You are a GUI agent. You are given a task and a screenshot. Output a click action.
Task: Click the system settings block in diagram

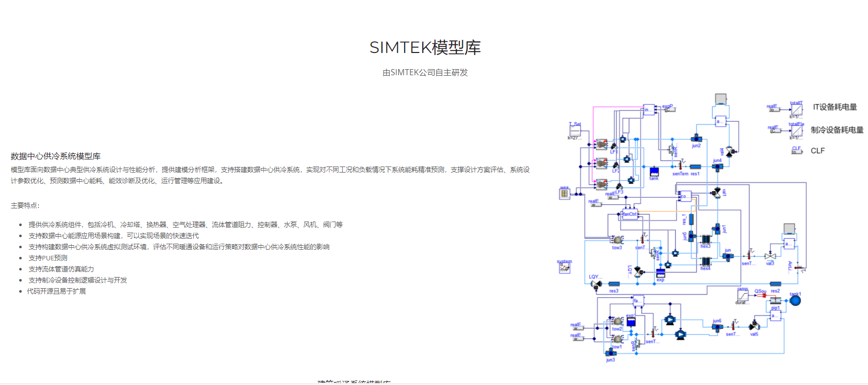coord(564,268)
